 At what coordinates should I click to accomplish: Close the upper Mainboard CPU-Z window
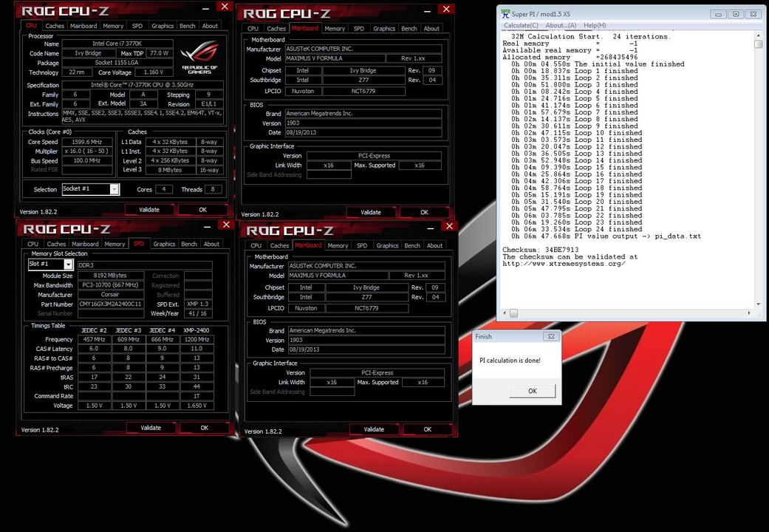pos(445,9)
